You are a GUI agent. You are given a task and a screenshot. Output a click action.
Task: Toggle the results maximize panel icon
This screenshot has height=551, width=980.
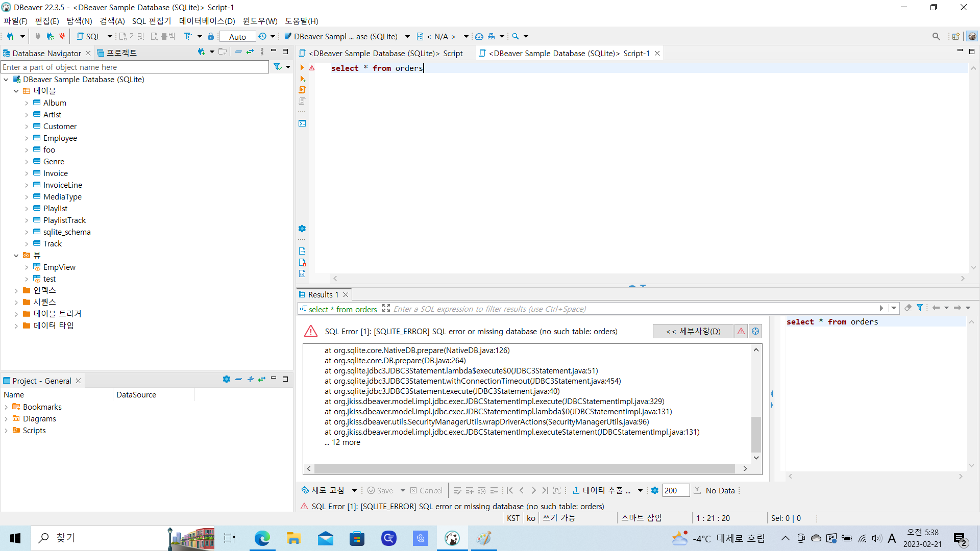click(386, 308)
